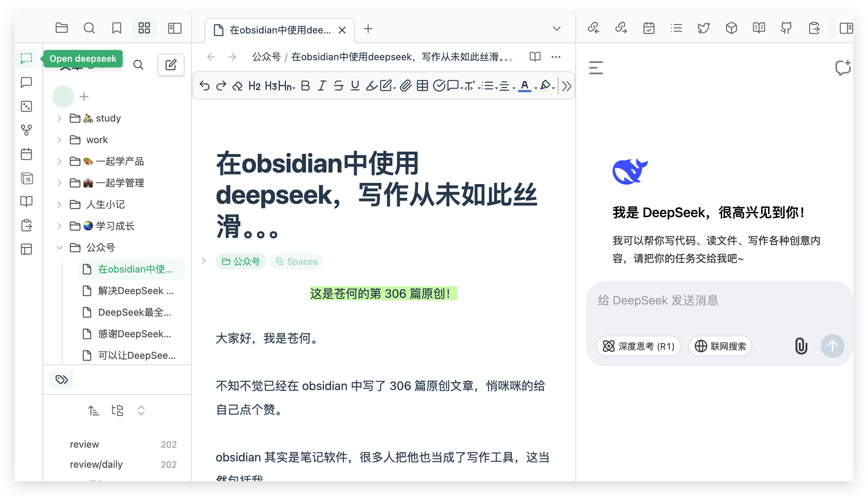The width and height of the screenshot is (868, 496).
Task: Open the calendar icon in left ribbon
Action: (x=26, y=154)
